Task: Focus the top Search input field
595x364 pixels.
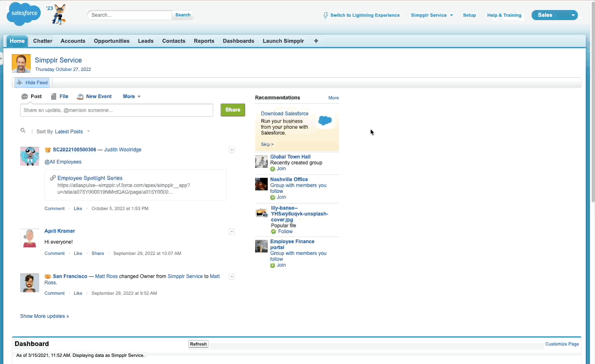Action: pyautogui.click(x=129, y=15)
